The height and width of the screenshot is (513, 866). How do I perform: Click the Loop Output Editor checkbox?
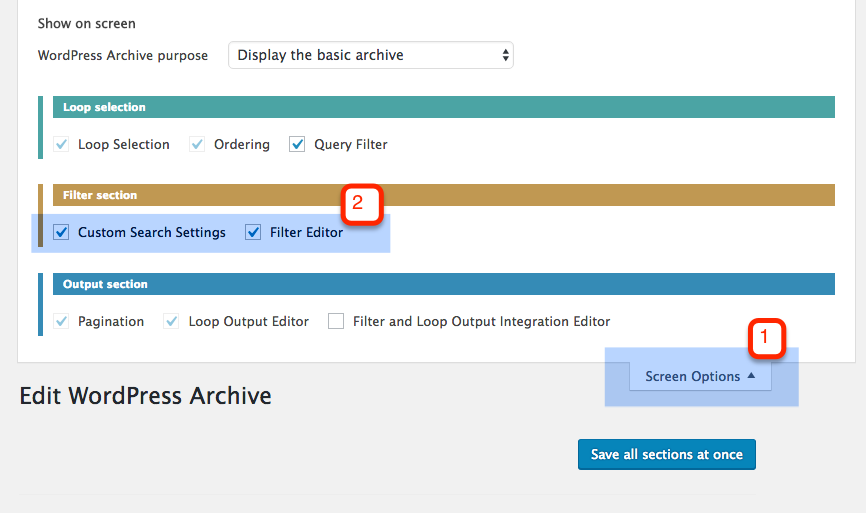point(171,321)
